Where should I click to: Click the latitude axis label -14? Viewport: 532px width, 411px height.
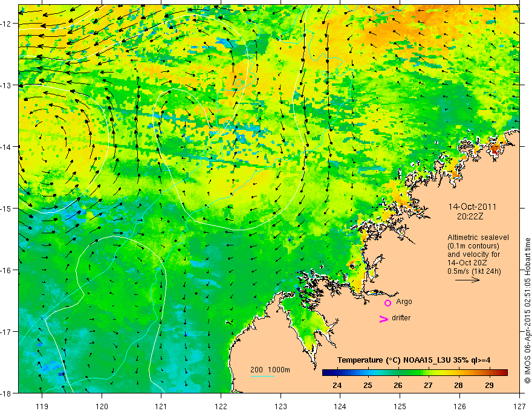5,147
